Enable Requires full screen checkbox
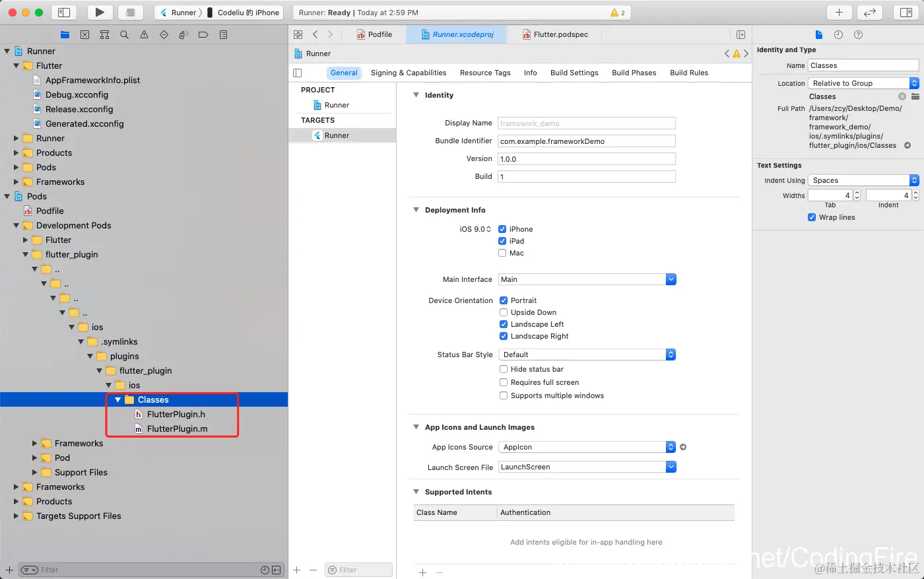 coord(504,382)
